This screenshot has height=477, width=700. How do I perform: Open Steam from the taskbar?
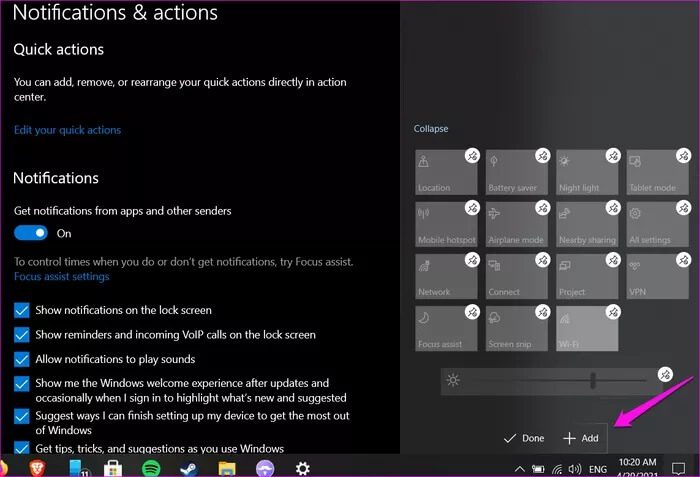189,469
